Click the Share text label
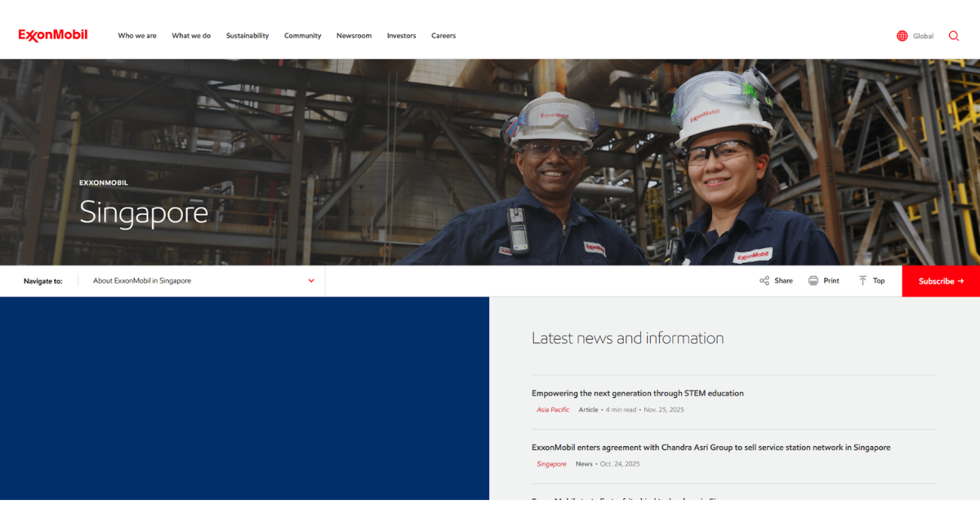The width and height of the screenshot is (980, 513). (x=783, y=281)
